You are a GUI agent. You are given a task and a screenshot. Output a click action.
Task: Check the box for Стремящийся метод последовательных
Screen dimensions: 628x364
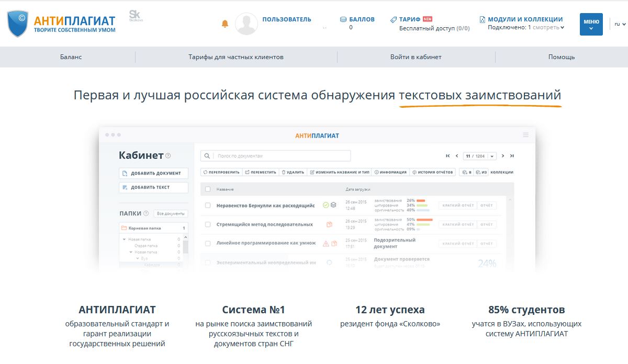pyautogui.click(x=208, y=224)
